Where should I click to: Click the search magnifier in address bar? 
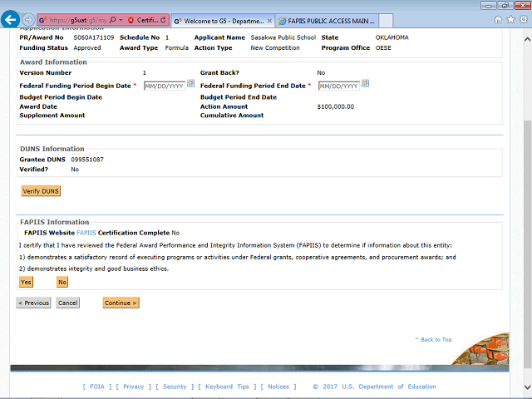point(113,20)
